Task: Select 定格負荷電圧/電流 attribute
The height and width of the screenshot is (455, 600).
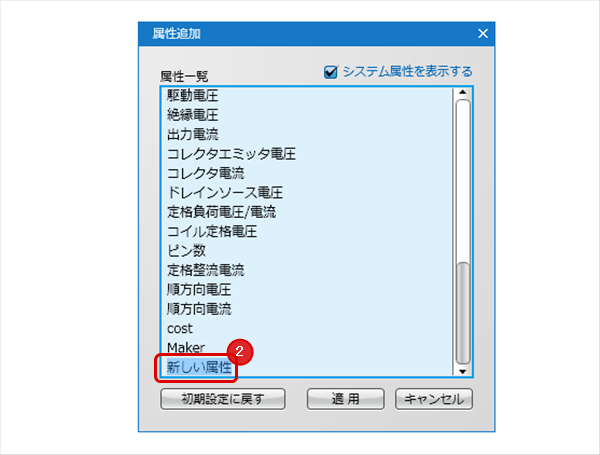Action: (x=221, y=212)
